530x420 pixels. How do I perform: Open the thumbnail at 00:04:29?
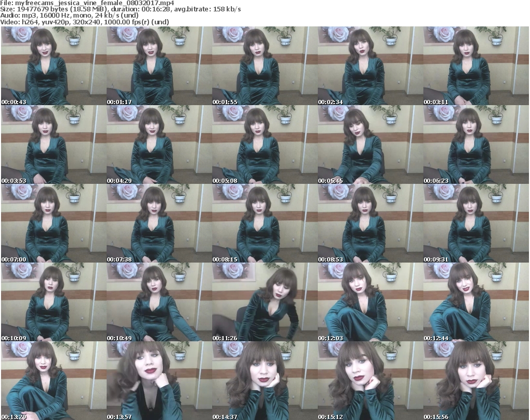point(159,144)
